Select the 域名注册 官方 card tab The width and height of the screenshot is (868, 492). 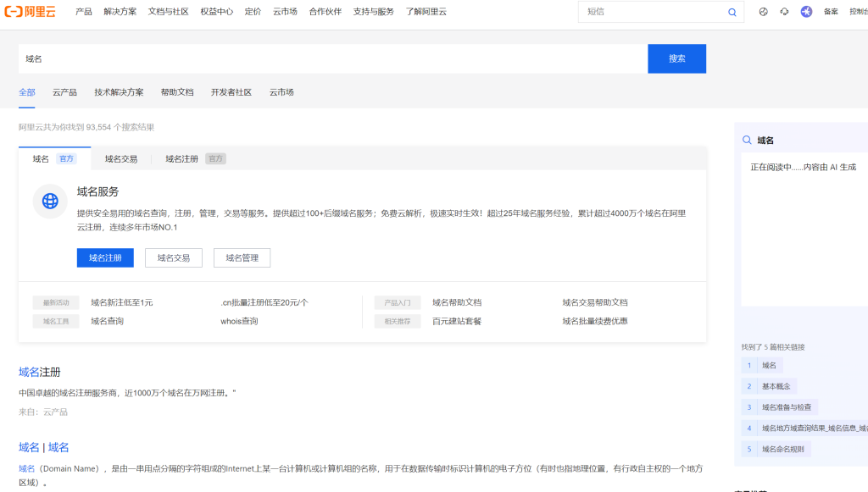pos(195,158)
